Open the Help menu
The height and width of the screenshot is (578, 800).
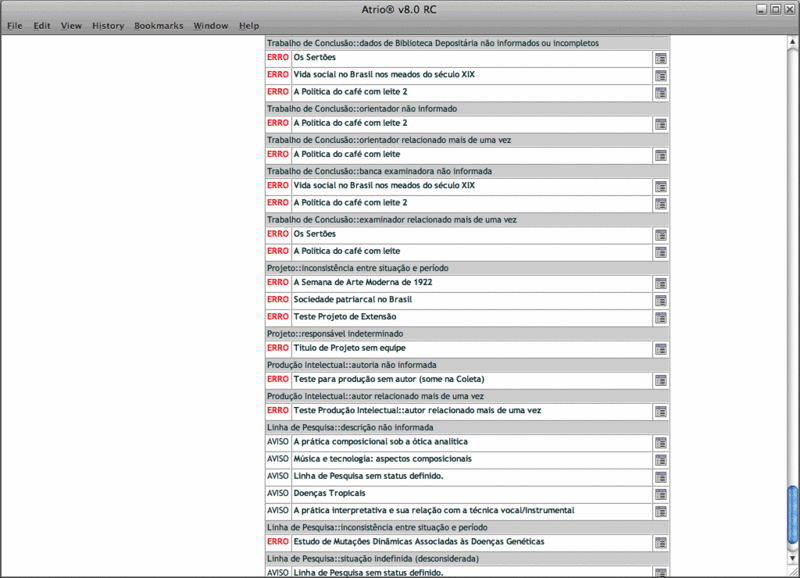(249, 25)
